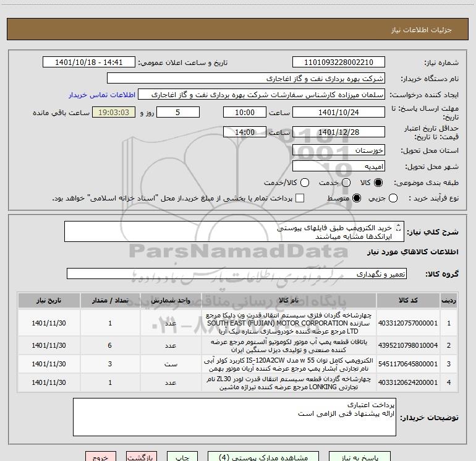Select the کالا/خدمت radio button
The width and height of the screenshot is (476, 461).
coord(305,183)
